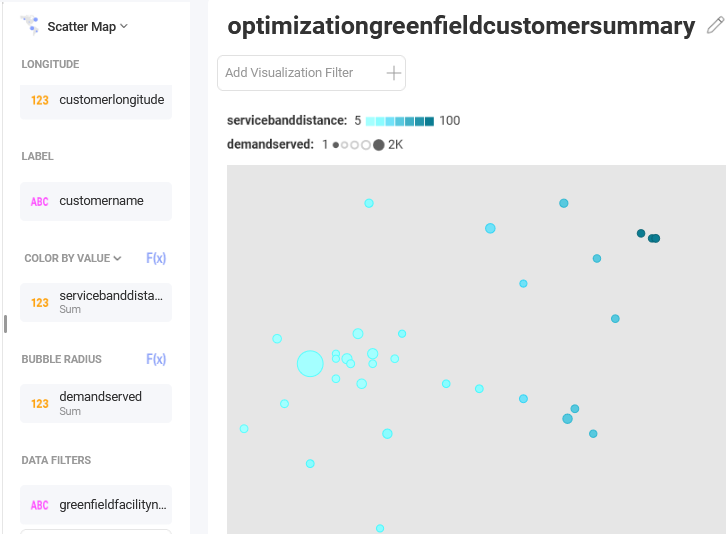Open the F(x) for Bubble Radius
Screen dimensions: 726x534
(156, 359)
